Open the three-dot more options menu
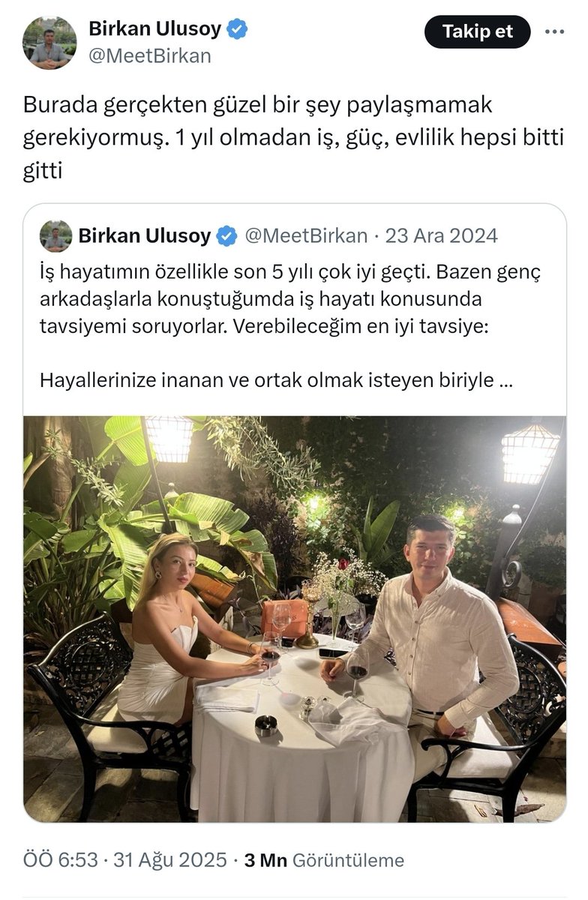Viewport: 588px width, 900px height. 554,31
